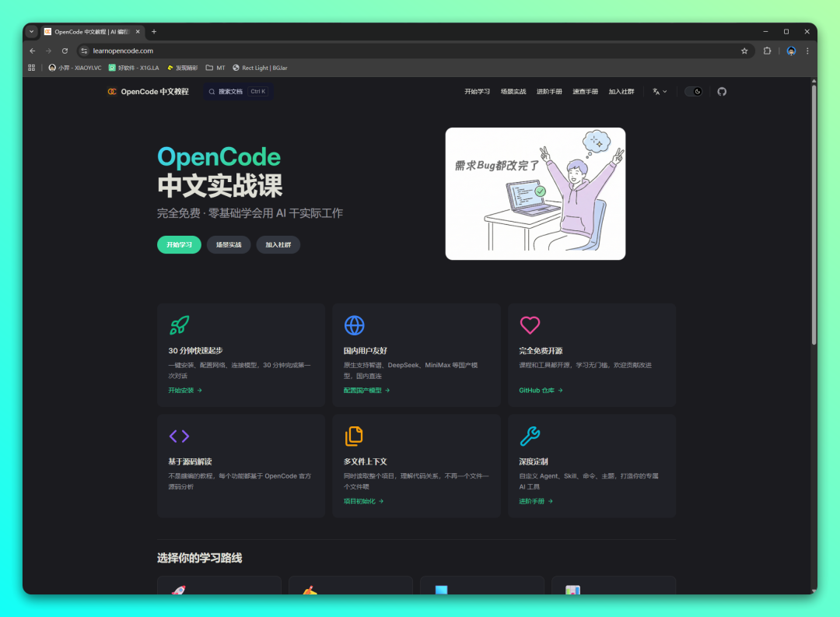Click the code brackets icon on 基于源码解读 card
Viewport: 840px width, 617px height.
(179, 436)
